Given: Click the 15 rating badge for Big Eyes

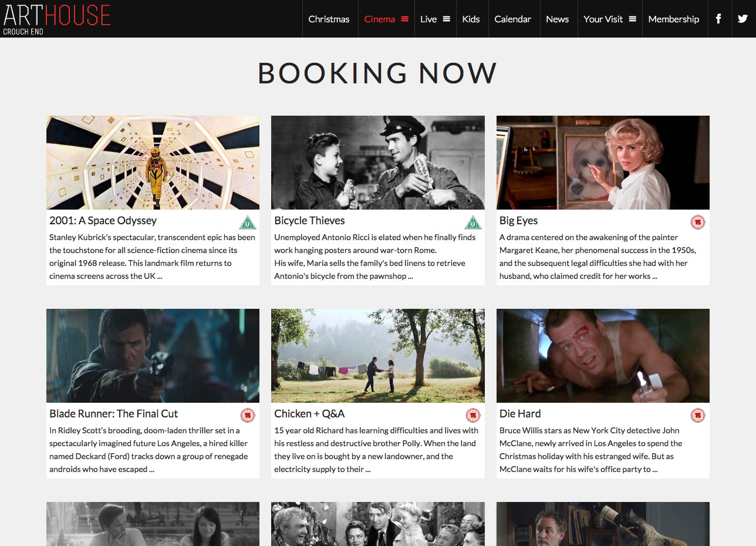Looking at the screenshot, I should click(x=698, y=223).
